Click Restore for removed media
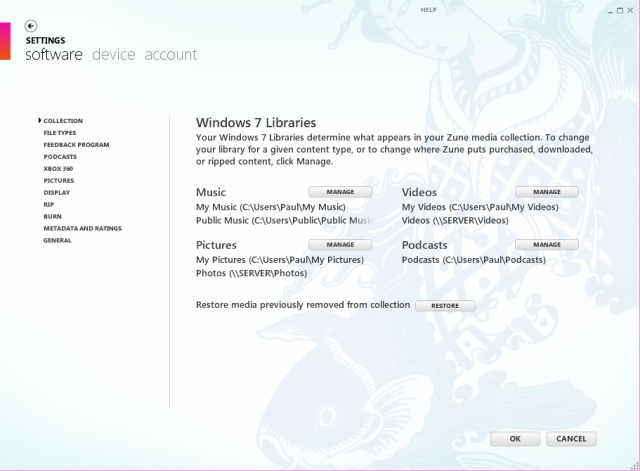This screenshot has width=640, height=471. pos(445,306)
